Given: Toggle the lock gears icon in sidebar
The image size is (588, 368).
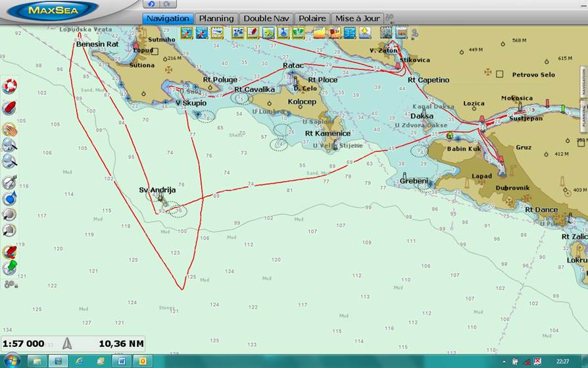Looking at the screenshot, I should [x=9, y=284].
